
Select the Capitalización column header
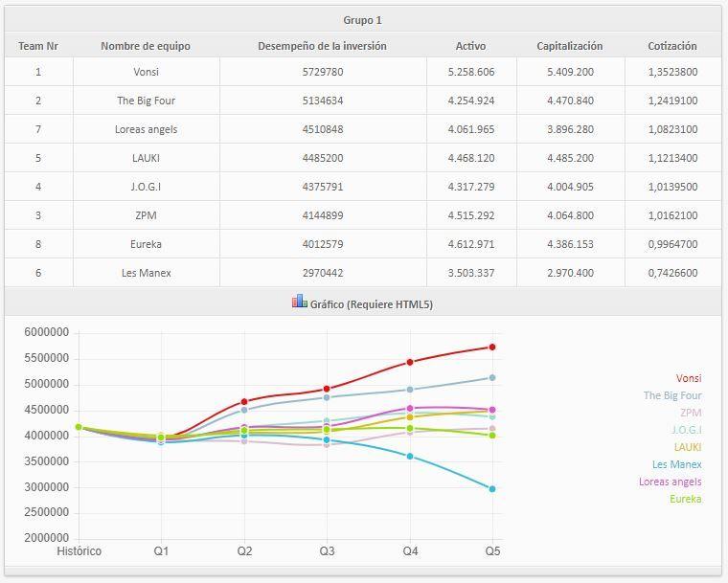click(x=569, y=45)
